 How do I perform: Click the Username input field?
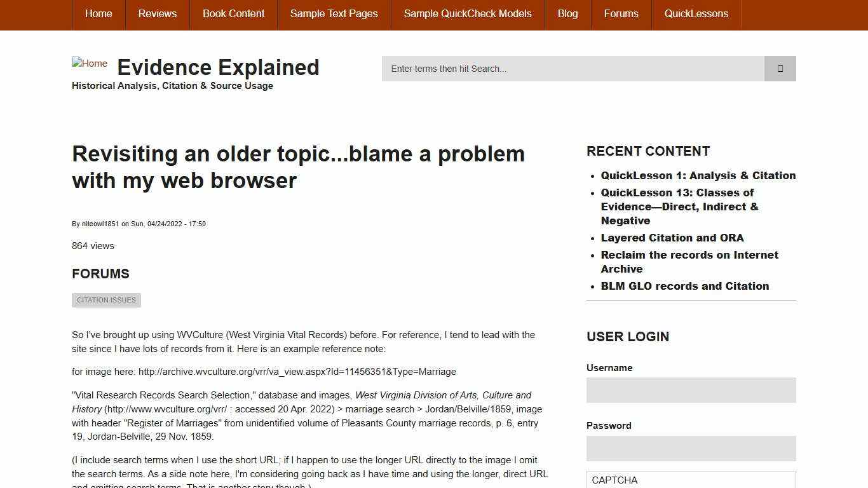tap(691, 390)
